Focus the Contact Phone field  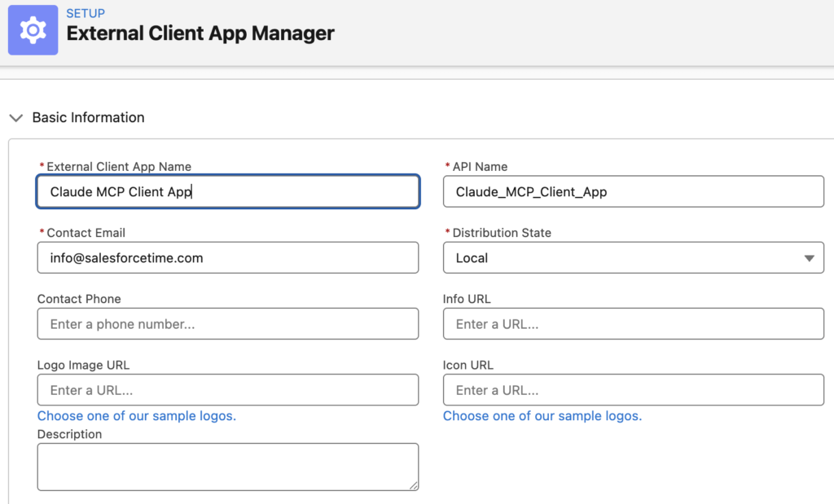(x=228, y=324)
